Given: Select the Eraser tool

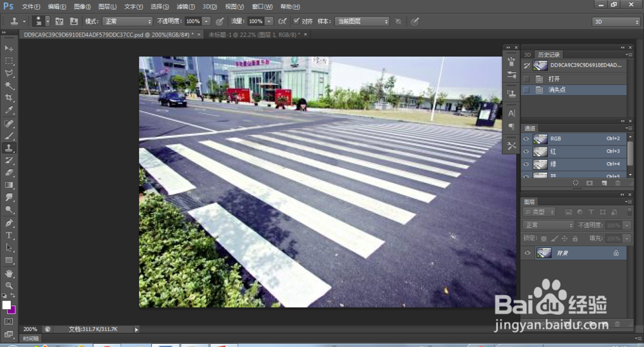Looking at the screenshot, I should [8, 173].
